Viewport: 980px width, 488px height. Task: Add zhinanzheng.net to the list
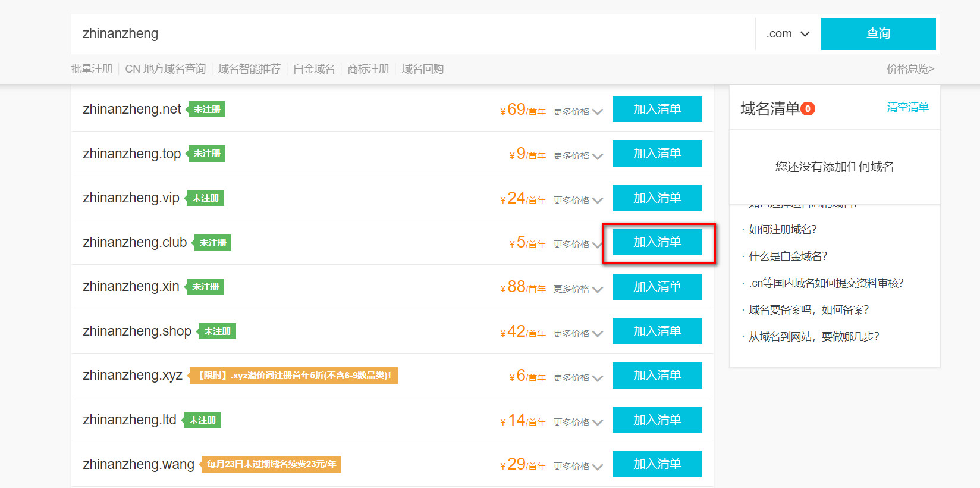657,110
